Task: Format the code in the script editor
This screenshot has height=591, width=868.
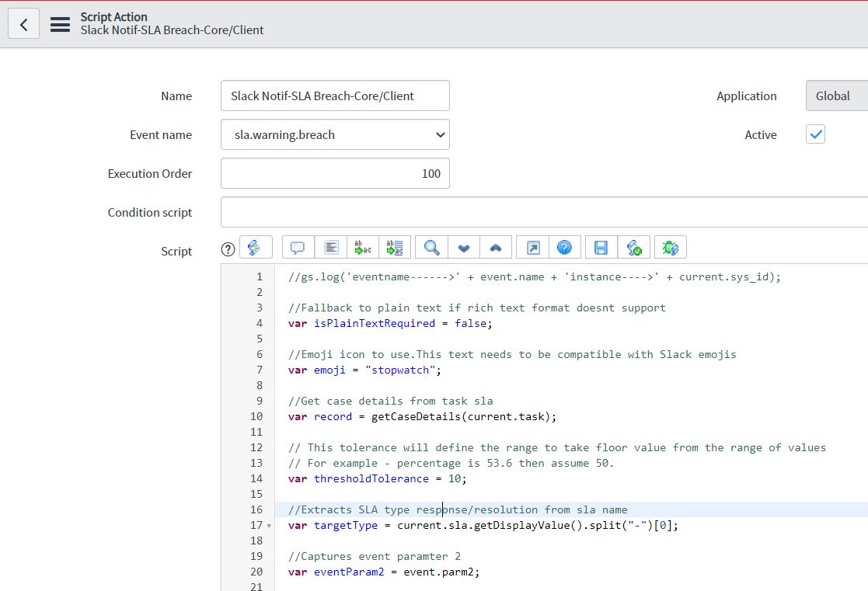Action: (330, 248)
